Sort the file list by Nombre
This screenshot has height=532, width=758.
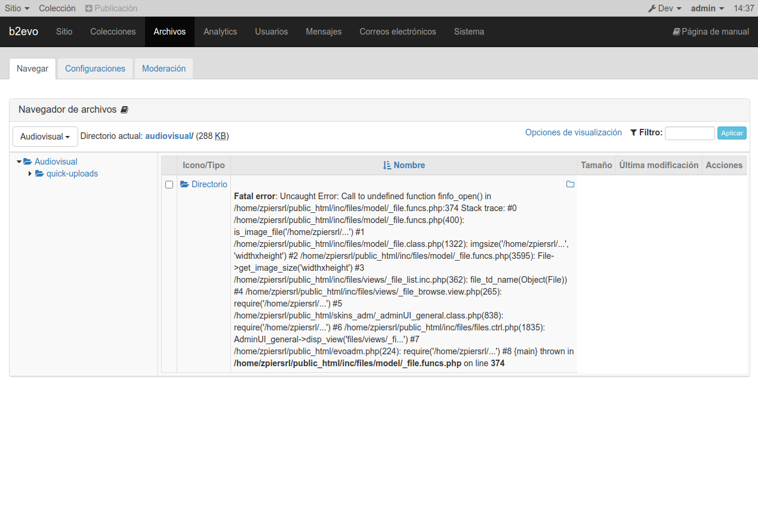409,165
